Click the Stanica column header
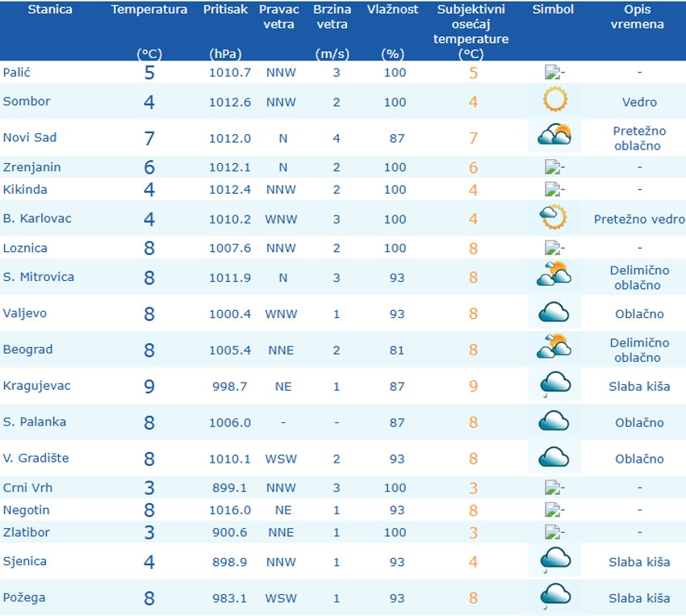Viewport: 686px width, 616px height. [x=49, y=10]
